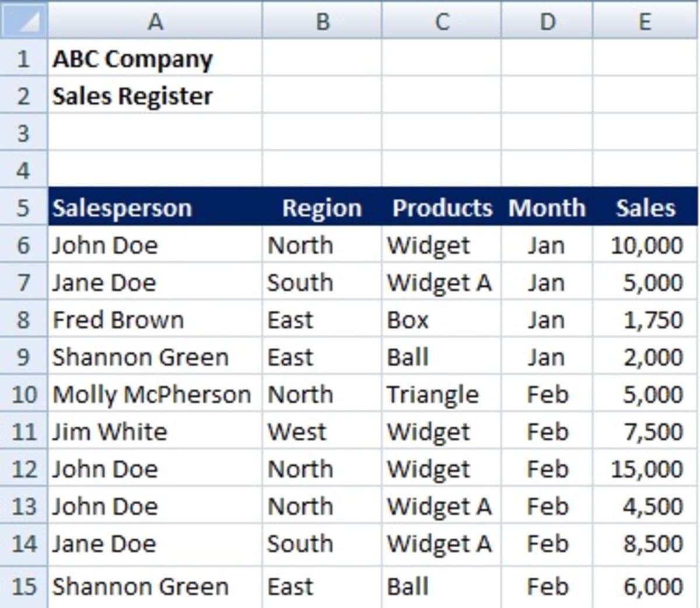Select the Month header cell
Screen dimensions: 700x608
pos(547,207)
